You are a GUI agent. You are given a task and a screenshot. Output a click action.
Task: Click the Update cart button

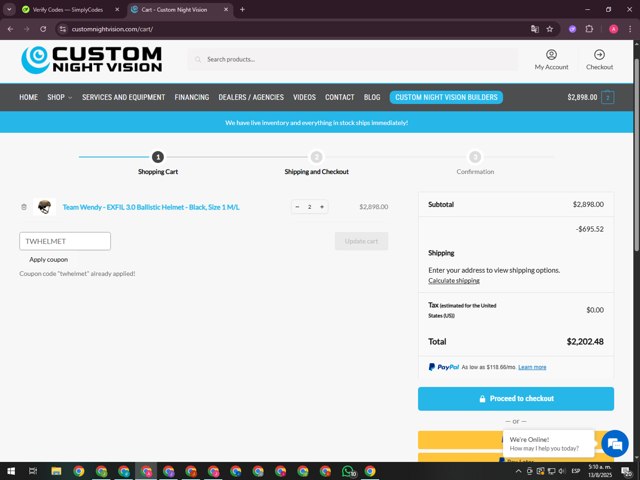tap(361, 241)
